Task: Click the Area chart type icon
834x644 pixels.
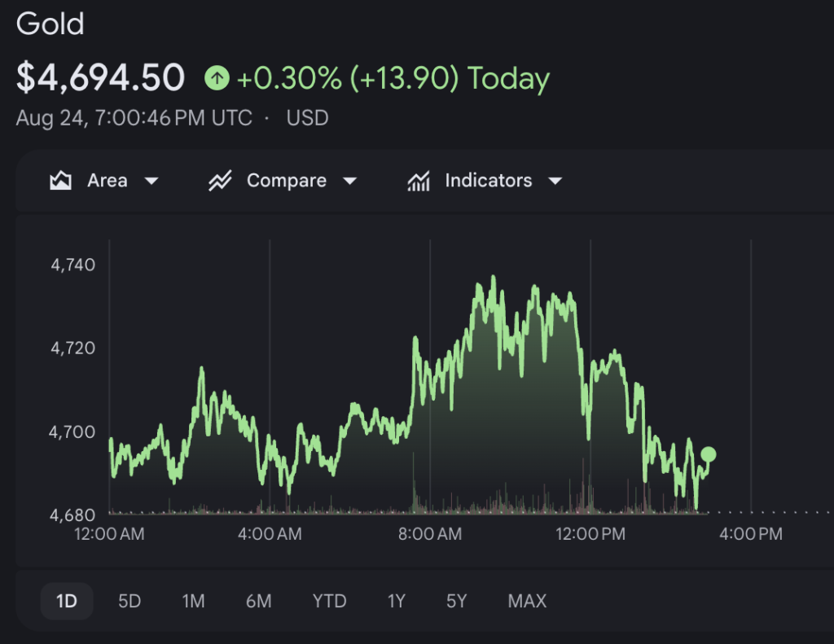Action: (60, 181)
